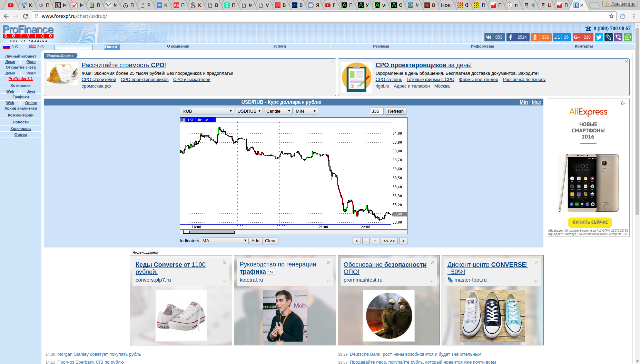Open the YouTube tab at far left
The width and height of the screenshot is (640, 364).
(11, 5)
